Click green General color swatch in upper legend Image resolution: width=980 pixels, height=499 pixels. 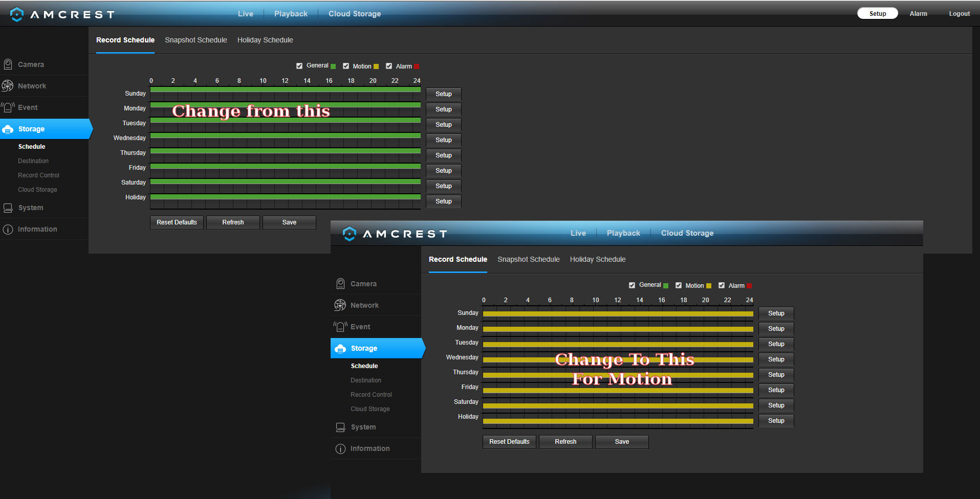click(x=333, y=66)
